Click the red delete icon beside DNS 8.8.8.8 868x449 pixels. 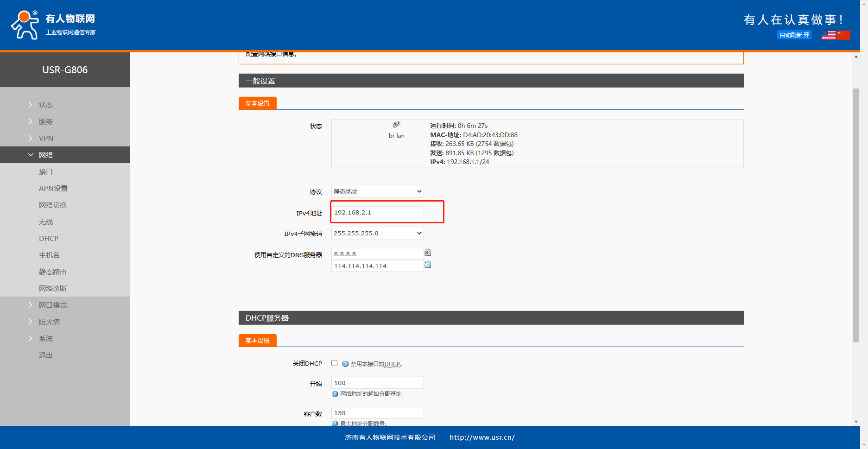[x=427, y=253]
